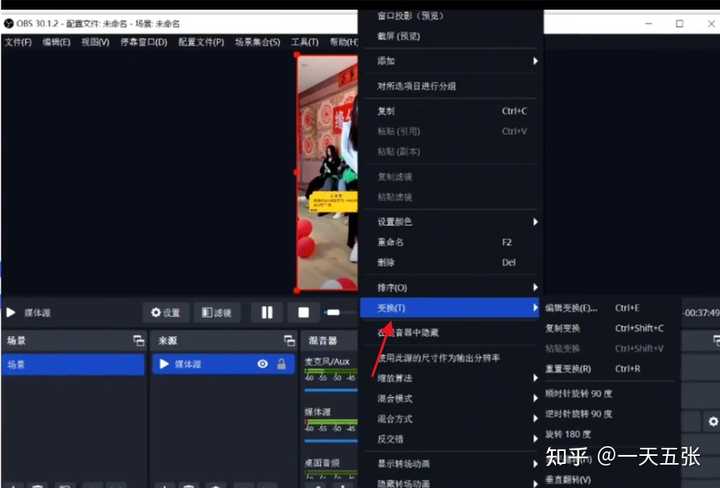
Task: Expand the 排序(O) submenu
Action: point(450,287)
